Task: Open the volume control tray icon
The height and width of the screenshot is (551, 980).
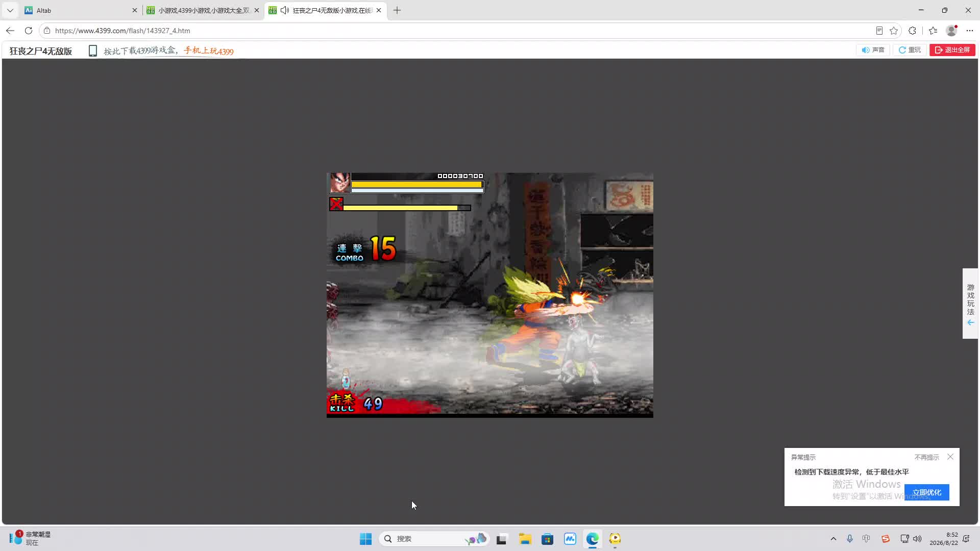Action: click(917, 539)
